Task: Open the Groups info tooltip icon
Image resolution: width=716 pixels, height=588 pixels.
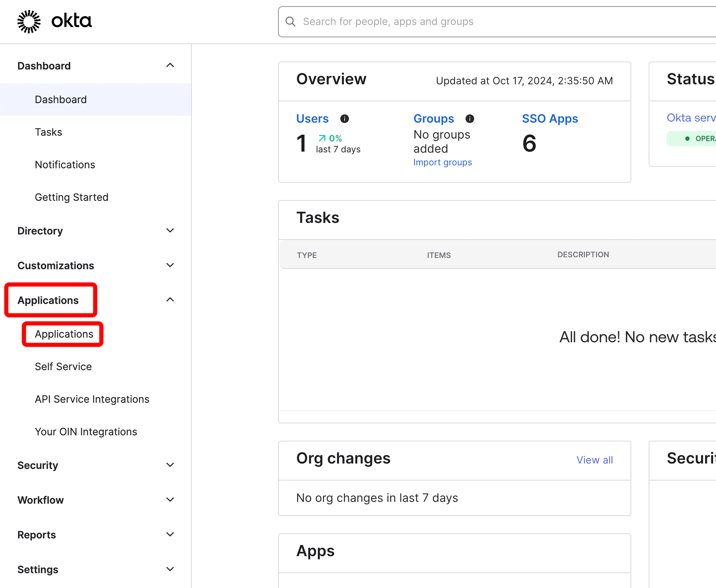Action: pyautogui.click(x=469, y=118)
